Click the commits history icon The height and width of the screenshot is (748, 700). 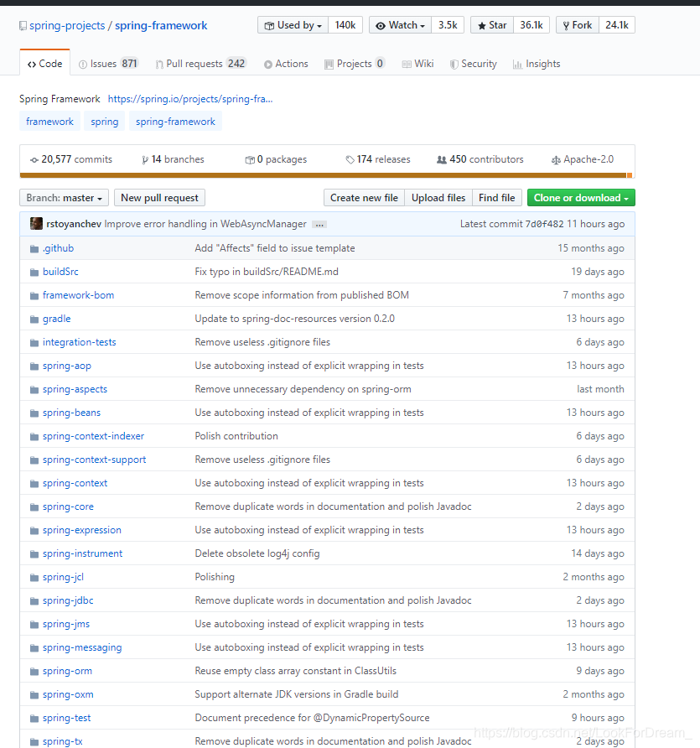(x=34, y=160)
